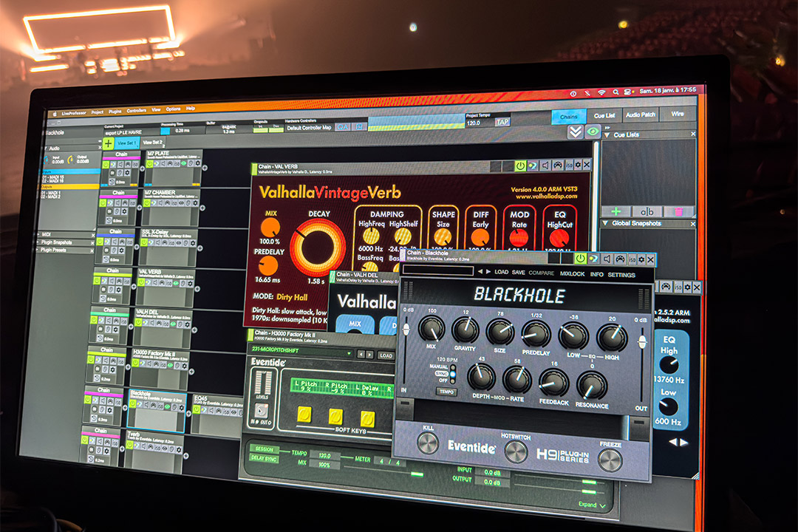Screen dimensions: 798x532
Task: Open H3000 231-MICROPITCHSHIFT preset dropdown
Action: click(301, 351)
